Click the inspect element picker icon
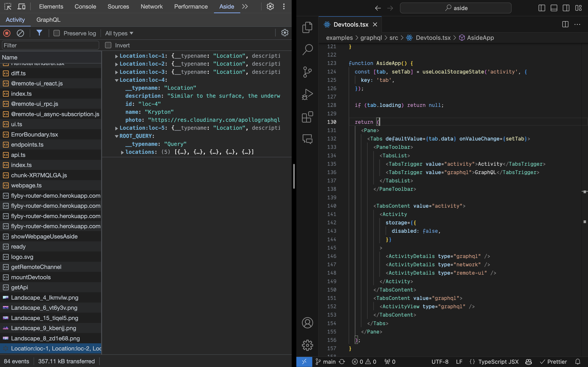The width and height of the screenshot is (588, 367). [8, 7]
